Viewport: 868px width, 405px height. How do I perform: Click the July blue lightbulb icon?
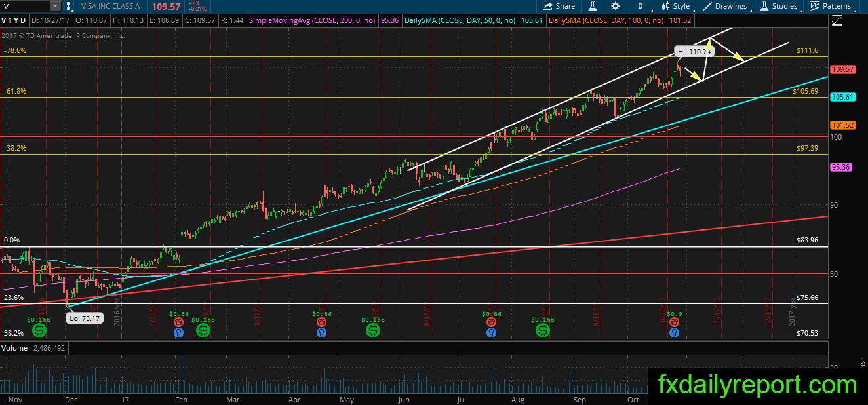coord(490,333)
